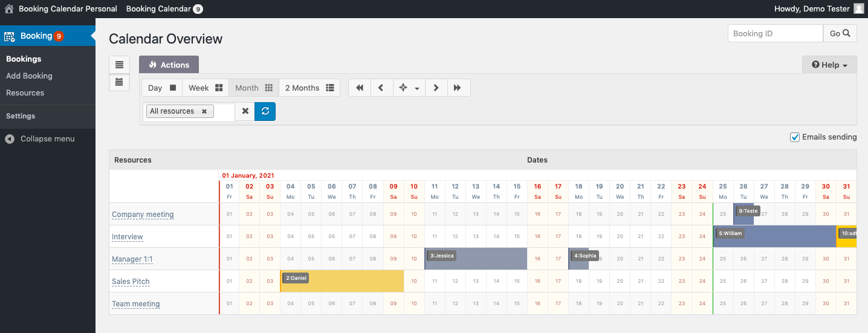Click the 9:Teste booking label

coord(748,211)
